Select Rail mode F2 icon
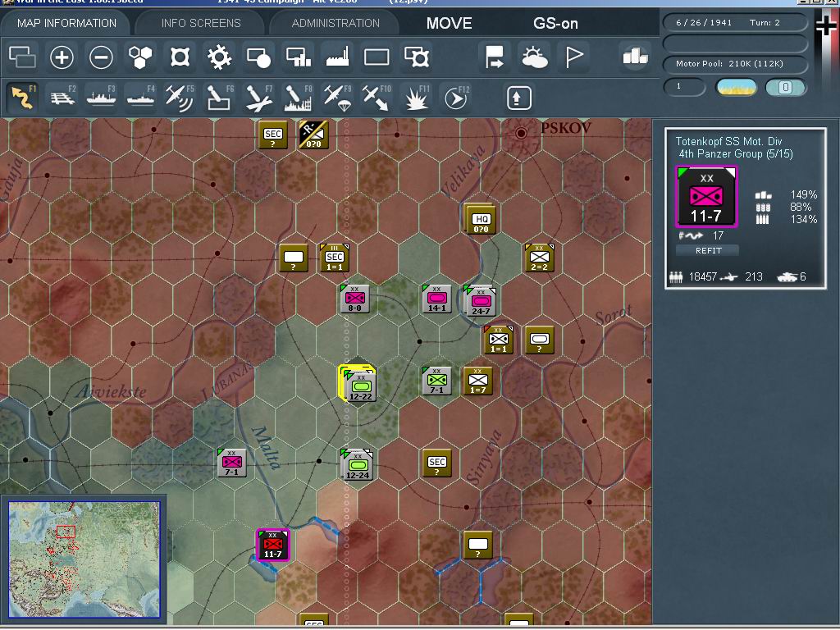The height and width of the screenshot is (630, 840). coord(62,98)
